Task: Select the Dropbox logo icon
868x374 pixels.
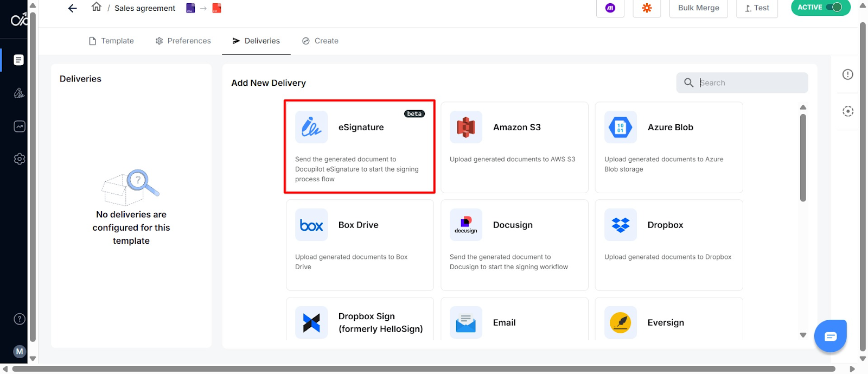Action: pos(621,225)
